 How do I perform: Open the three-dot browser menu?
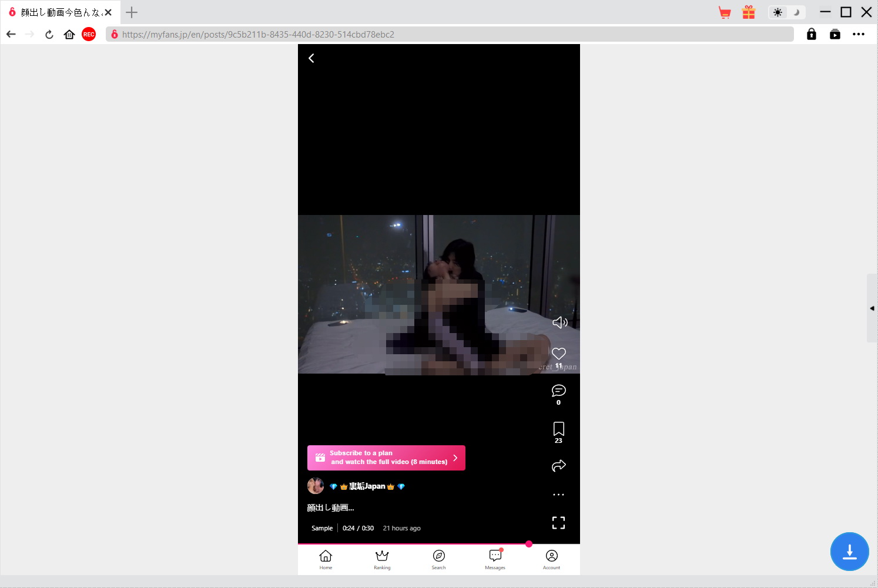point(859,34)
